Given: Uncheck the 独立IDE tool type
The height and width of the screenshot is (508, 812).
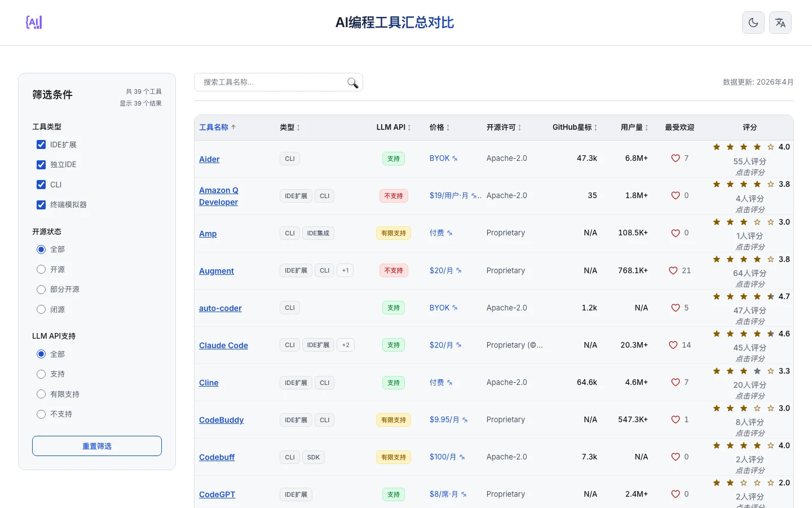Looking at the screenshot, I should (x=41, y=165).
